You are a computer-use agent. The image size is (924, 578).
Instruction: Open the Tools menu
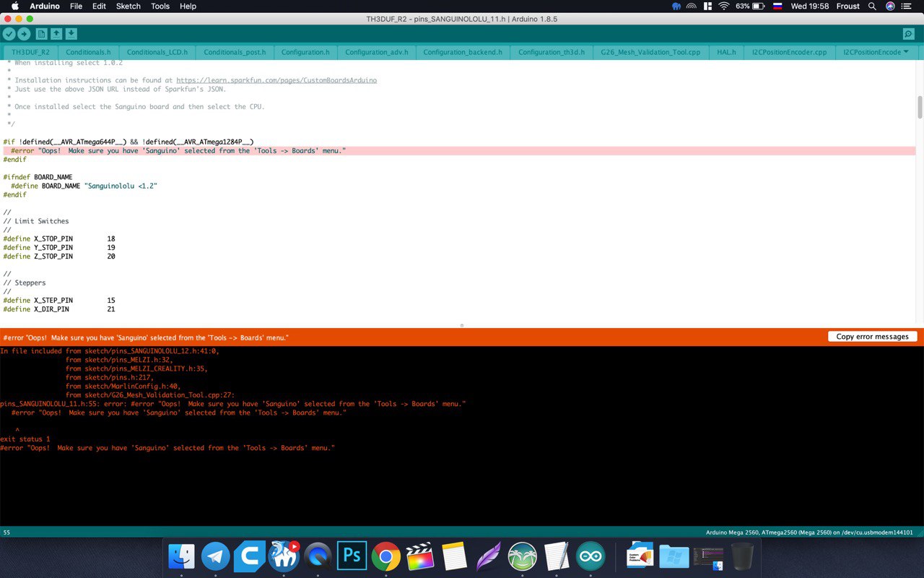160,6
